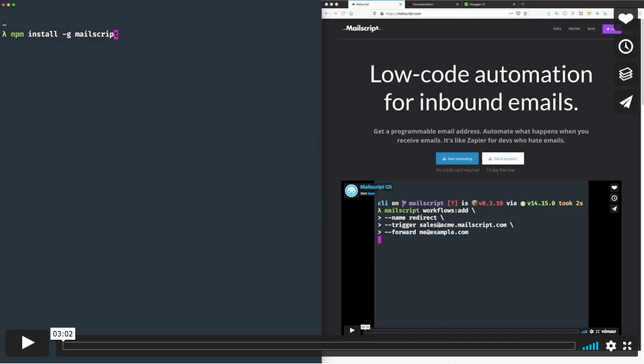This screenshot has width=644, height=364.
Task: Click the embedded video's small share icon
Action: click(x=614, y=209)
